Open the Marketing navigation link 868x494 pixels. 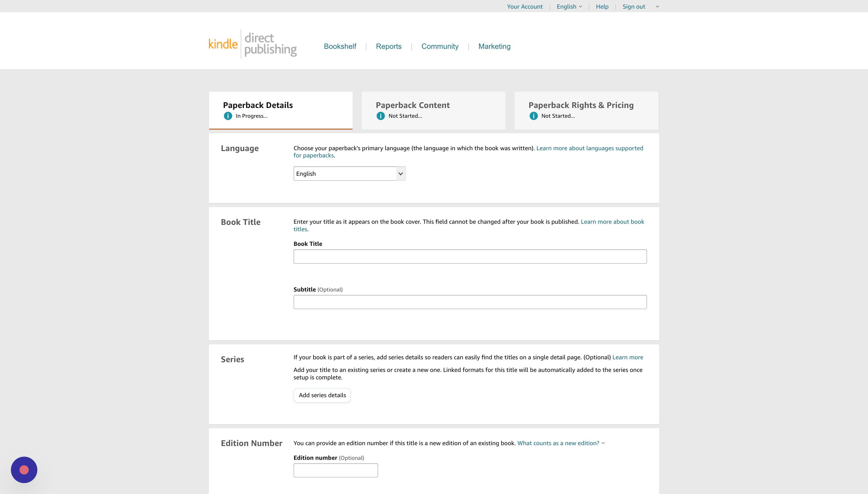pos(494,47)
